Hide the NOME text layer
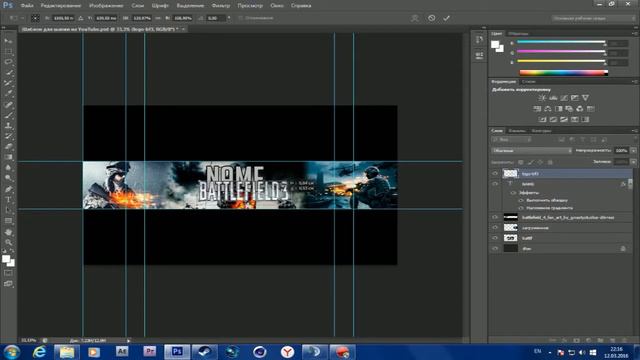The image size is (640, 360). [495, 184]
